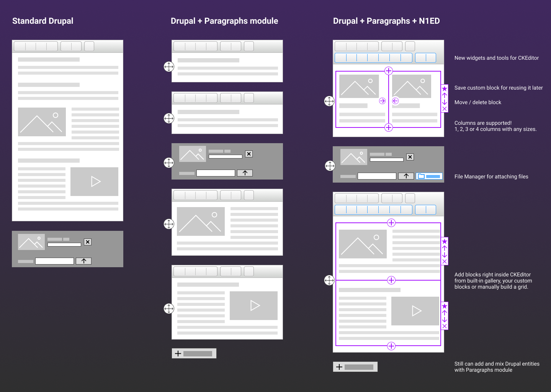Click move handle beside Paragraphs module image-with-text block
The width and height of the screenshot is (551, 392).
pos(169,224)
